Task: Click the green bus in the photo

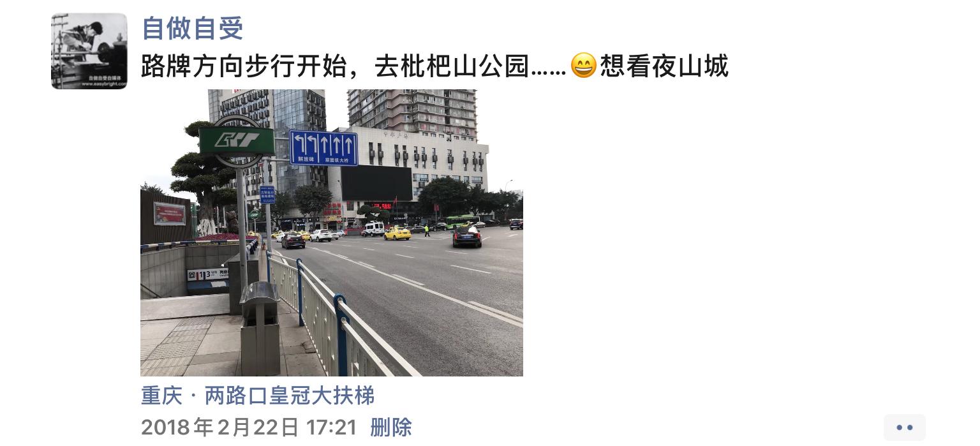Action: 461,222
